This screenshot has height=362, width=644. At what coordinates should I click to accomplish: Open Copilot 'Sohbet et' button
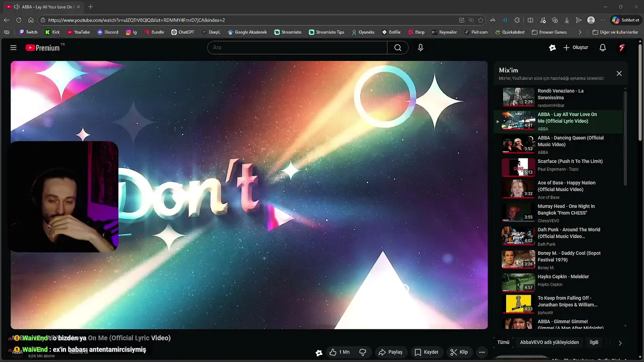(x=625, y=20)
